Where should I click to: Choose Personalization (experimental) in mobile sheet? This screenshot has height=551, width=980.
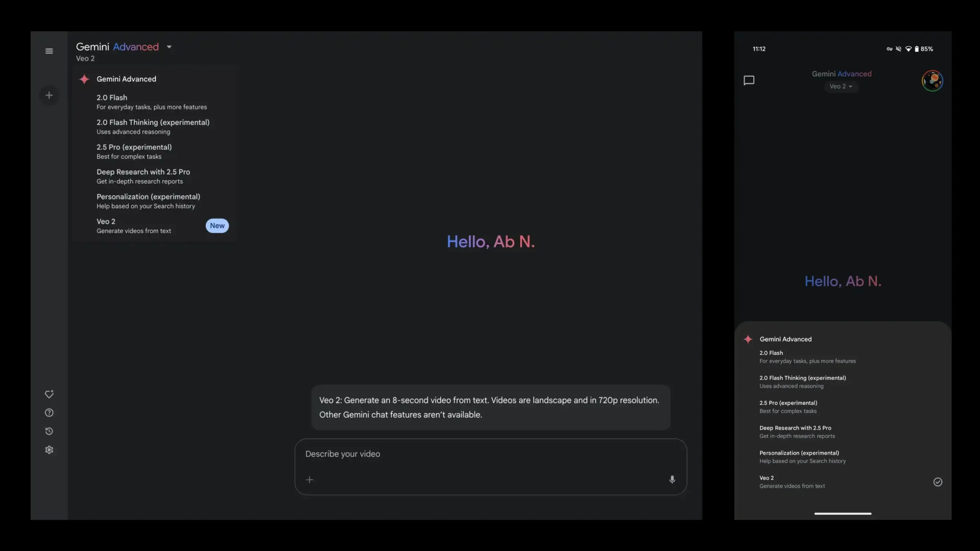point(842,457)
